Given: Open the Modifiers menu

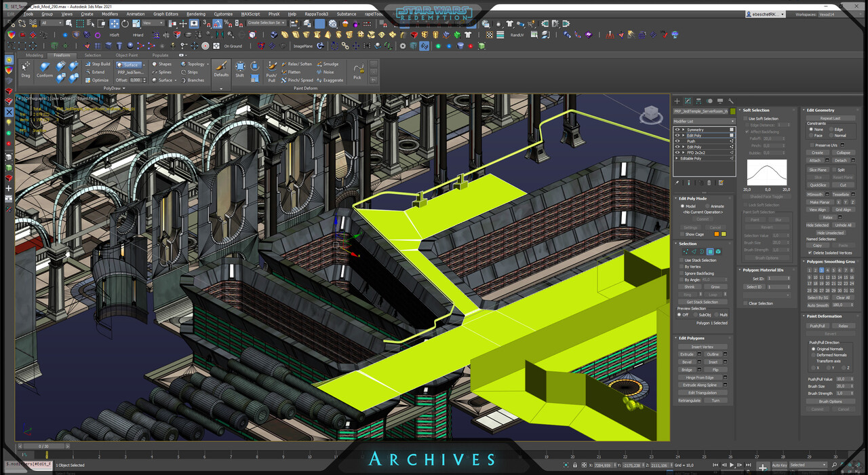Looking at the screenshot, I should tap(109, 14).
